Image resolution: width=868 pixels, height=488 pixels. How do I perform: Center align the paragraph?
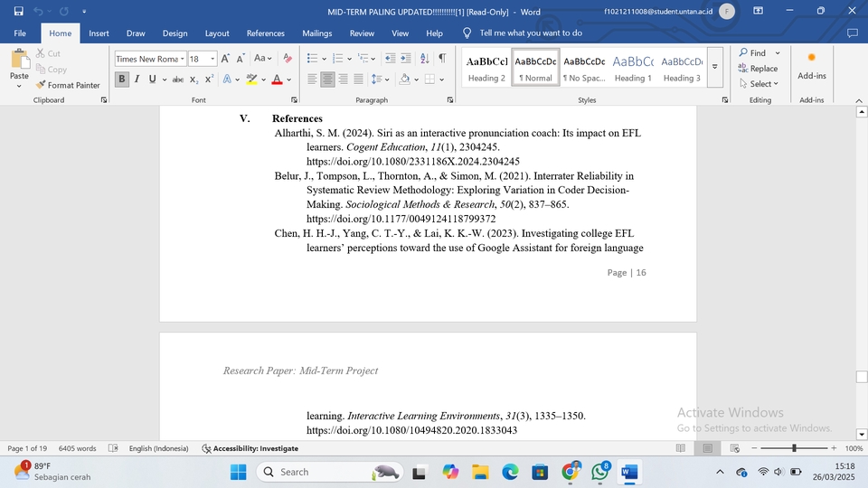[x=327, y=80]
